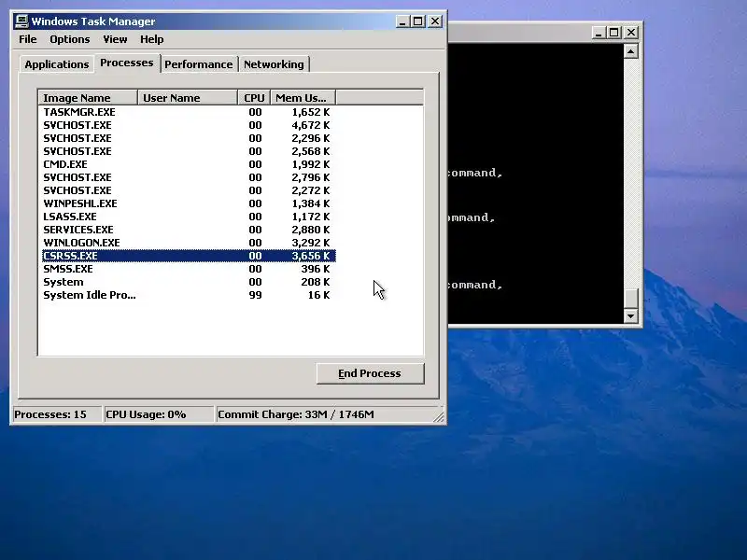Select the TASKMGR.EXE process row
Image resolution: width=747 pixels, height=560 pixels.
[189, 112]
